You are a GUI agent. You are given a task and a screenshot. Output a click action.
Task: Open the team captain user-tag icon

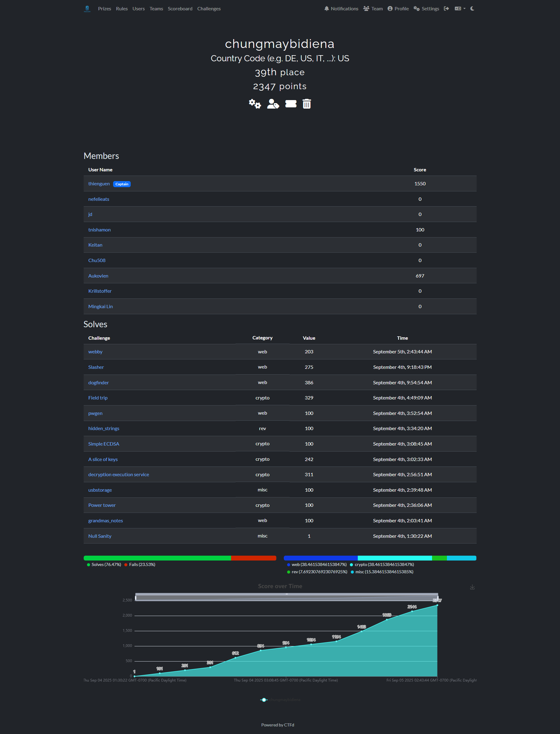click(273, 104)
